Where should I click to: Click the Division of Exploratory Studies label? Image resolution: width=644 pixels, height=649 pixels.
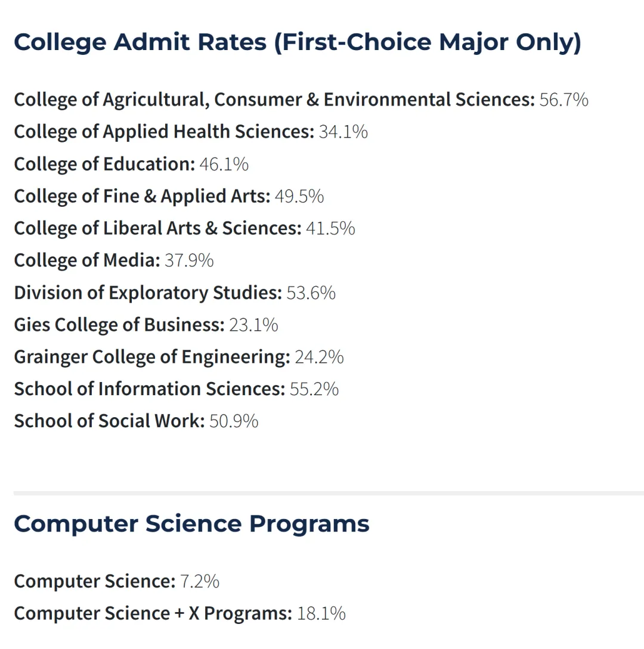coord(147,293)
